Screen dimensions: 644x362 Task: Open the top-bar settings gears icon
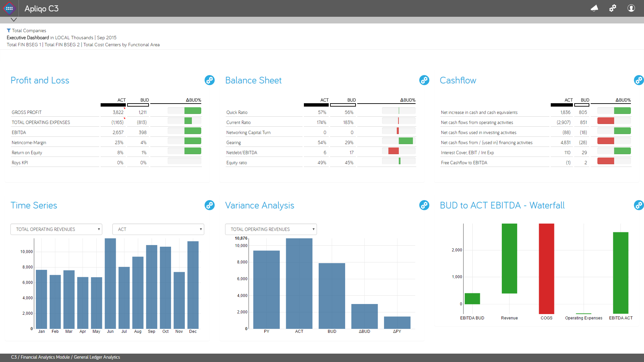(x=613, y=8)
